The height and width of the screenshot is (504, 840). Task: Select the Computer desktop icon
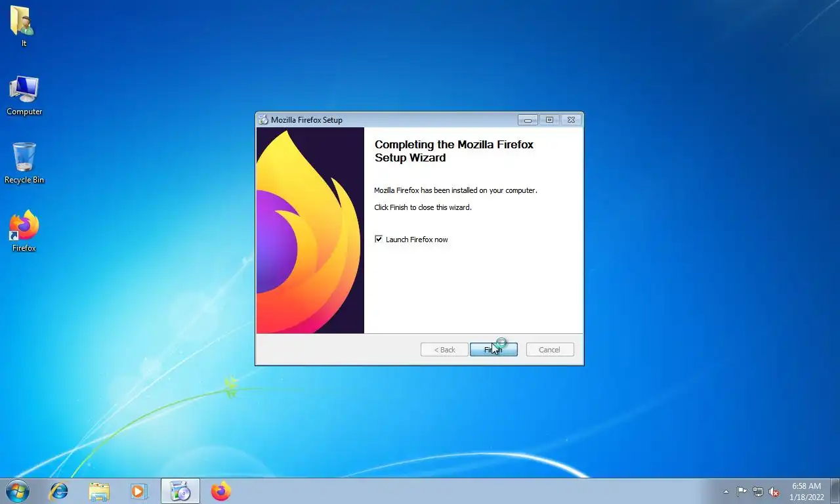point(24,96)
